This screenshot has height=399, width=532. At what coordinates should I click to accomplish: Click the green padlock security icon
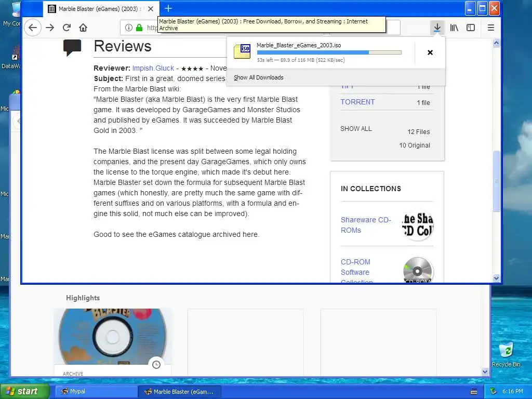(x=139, y=28)
